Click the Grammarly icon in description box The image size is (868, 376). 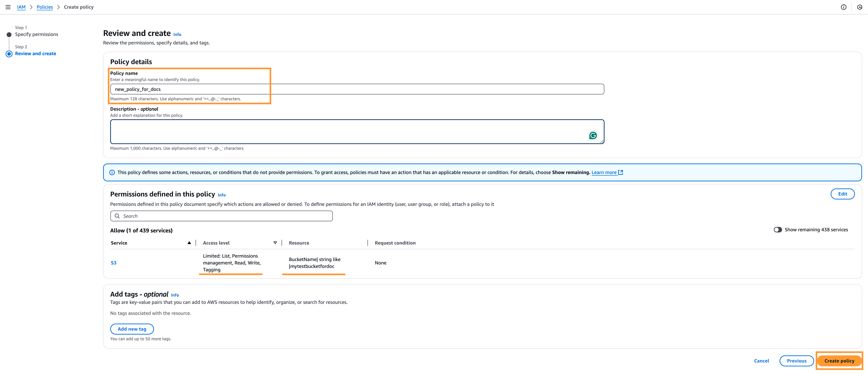click(593, 135)
